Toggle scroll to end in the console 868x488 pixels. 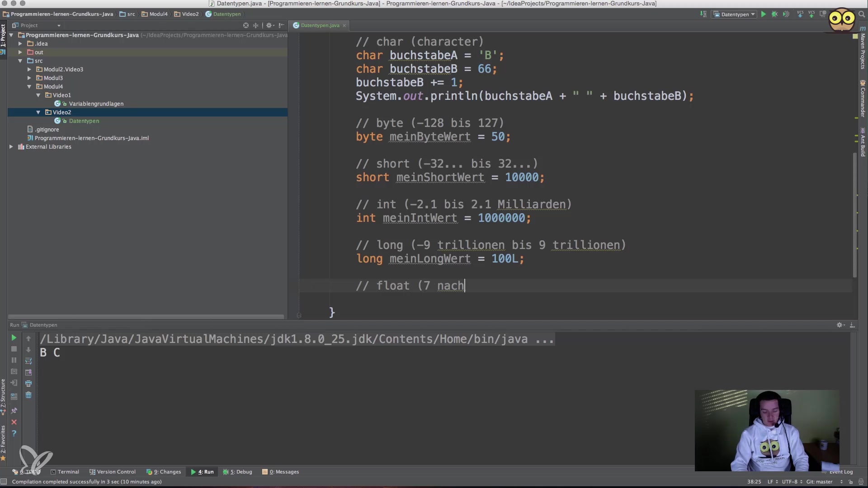28,372
